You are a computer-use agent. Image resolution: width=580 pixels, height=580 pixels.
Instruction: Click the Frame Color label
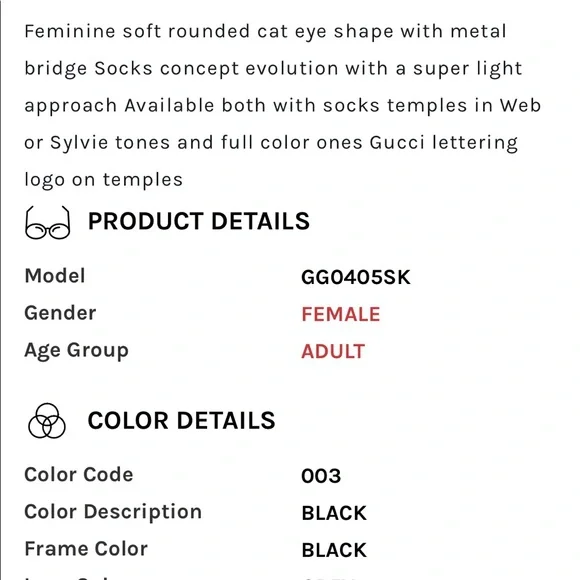[x=86, y=549]
